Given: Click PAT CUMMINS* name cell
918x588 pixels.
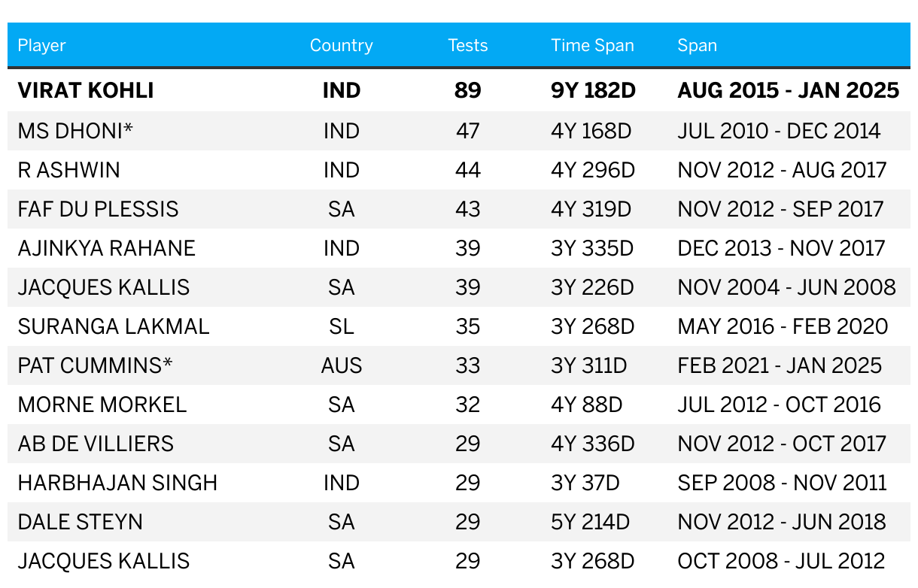Looking at the screenshot, I should pos(96,365).
